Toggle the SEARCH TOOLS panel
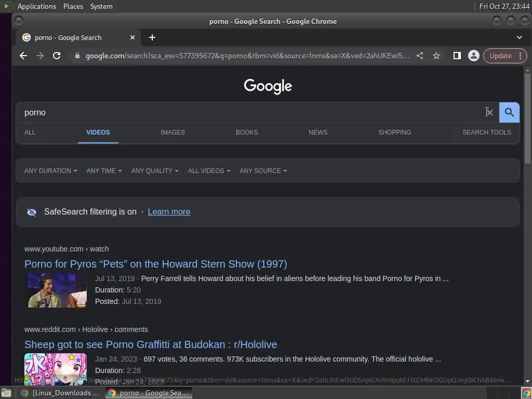 tap(486, 132)
